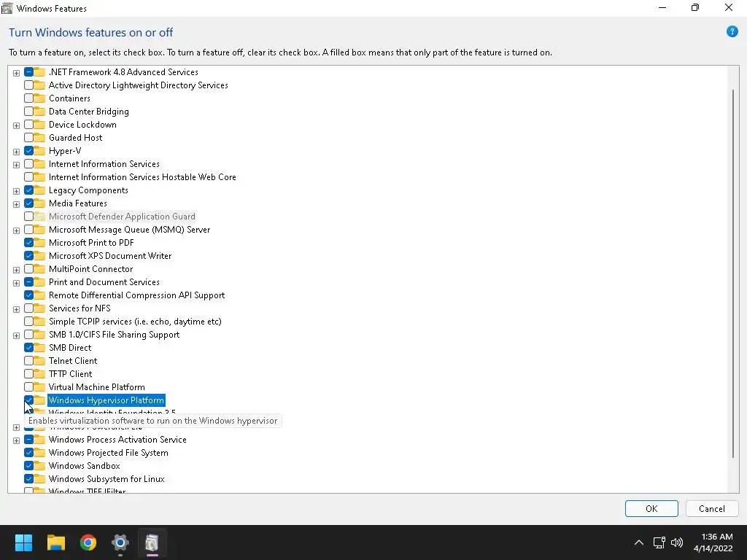This screenshot has width=747, height=560.
Task: Click folder icon beside Services for NFS
Action: (x=39, y=308)
